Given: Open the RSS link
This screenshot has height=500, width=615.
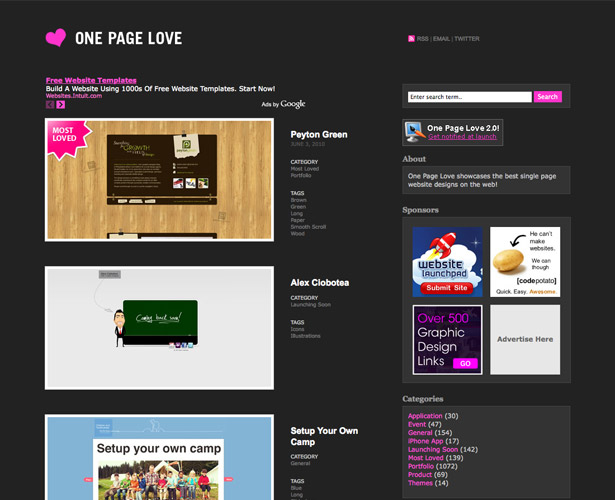Looking at the screenshot, I should tap(422, 38).
